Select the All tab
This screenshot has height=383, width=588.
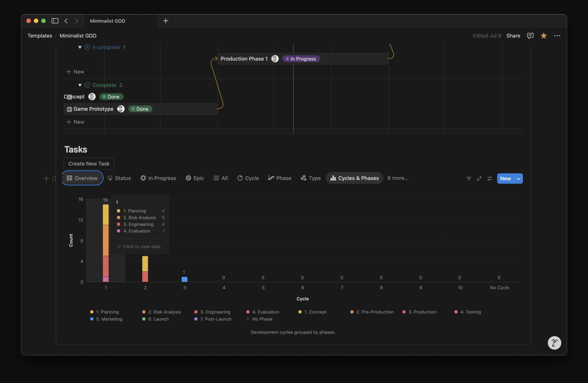click(221, 178)
